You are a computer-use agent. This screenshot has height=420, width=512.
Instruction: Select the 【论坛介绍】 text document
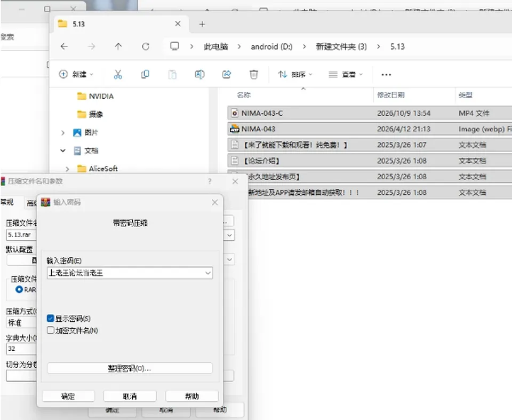click(x=261, y=161)
